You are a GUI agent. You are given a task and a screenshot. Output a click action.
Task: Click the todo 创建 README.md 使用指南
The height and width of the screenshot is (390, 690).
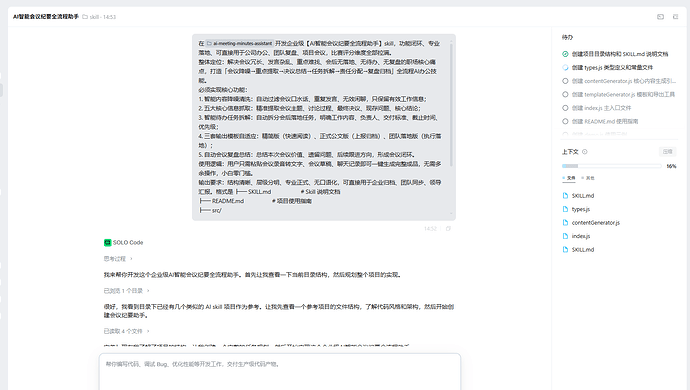tap(605, 121)
